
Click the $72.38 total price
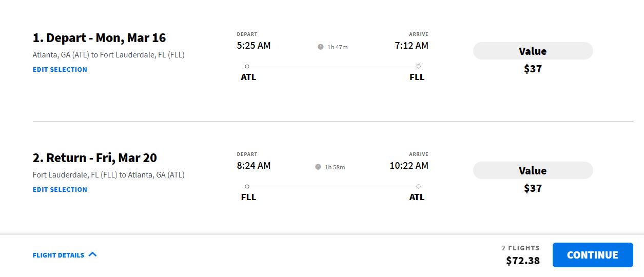(523, 261)
